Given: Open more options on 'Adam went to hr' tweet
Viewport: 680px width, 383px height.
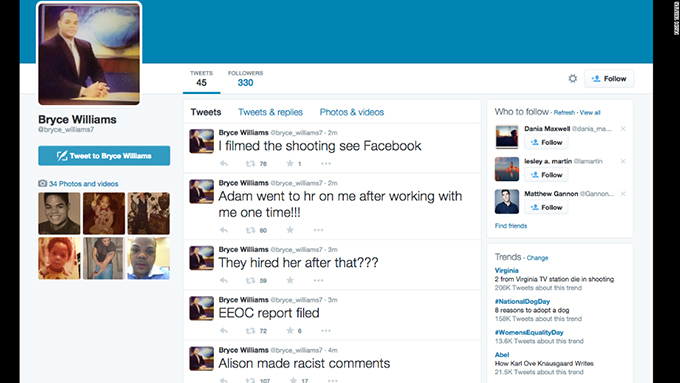Looking at the screenshot, I should pyautogui.click(x=318, y=230).
